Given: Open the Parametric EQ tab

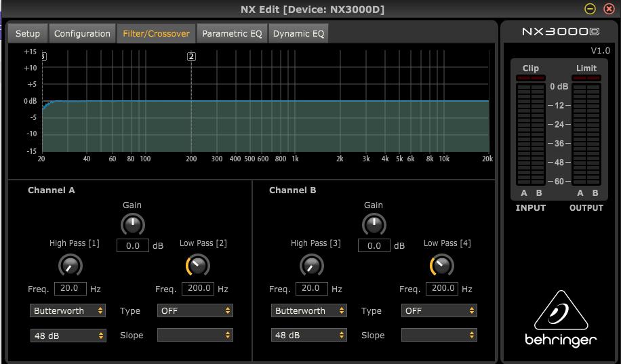Looking at the screenshot, I should pos(232,33).
